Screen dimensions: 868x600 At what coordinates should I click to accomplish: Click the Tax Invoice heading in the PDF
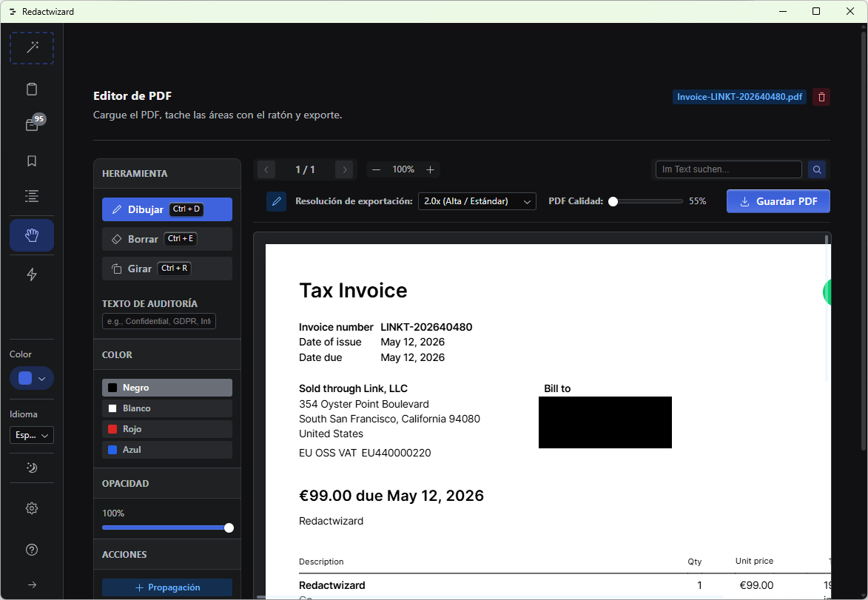(x=353, y=291)
